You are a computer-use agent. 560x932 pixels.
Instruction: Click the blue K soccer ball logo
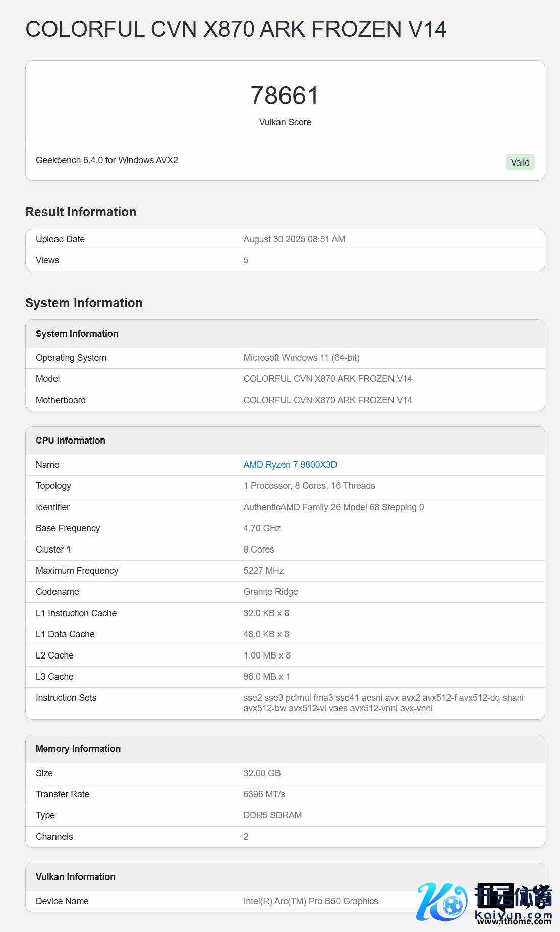coord(441,902)
